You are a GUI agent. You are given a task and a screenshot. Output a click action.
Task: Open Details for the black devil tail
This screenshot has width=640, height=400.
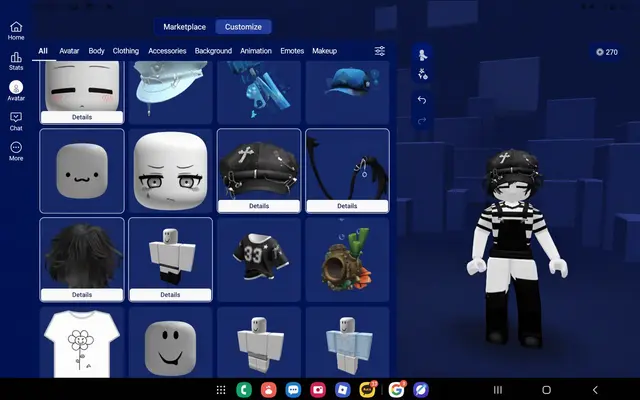[347, 206]
